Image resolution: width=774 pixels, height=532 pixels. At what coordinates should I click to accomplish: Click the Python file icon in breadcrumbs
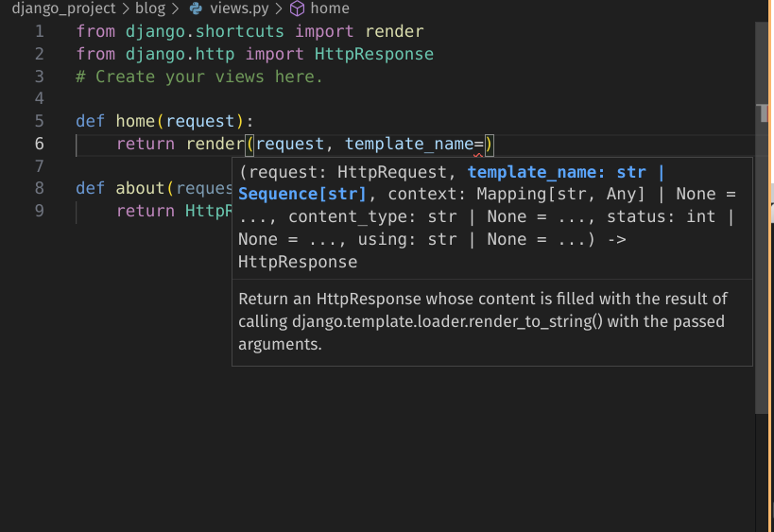pyautogui.click(x=196, y=9)
